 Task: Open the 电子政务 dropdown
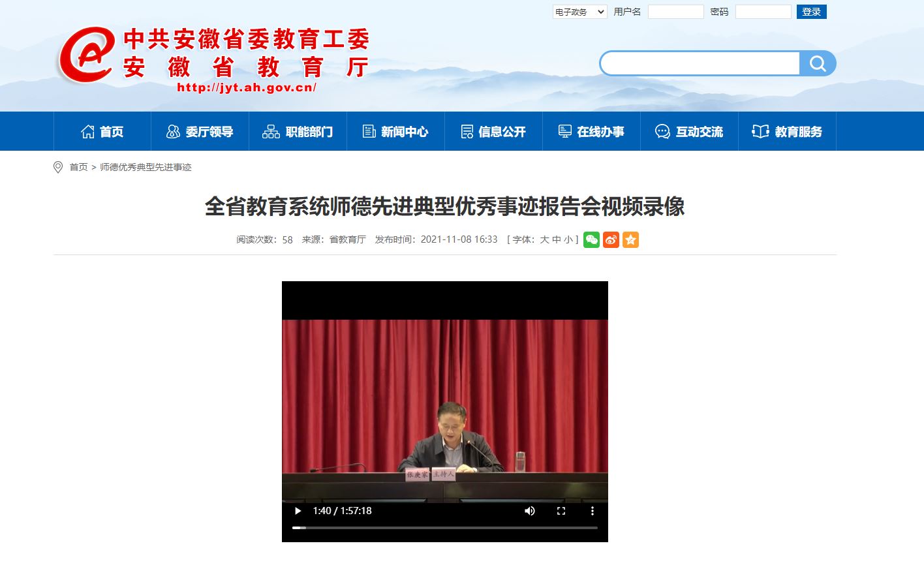click(579, 12)
